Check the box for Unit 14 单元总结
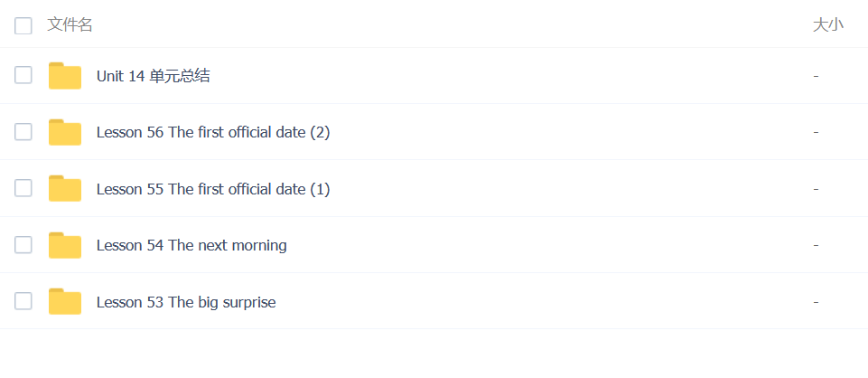This screenshot has width=868, height=378. point(23,75)
